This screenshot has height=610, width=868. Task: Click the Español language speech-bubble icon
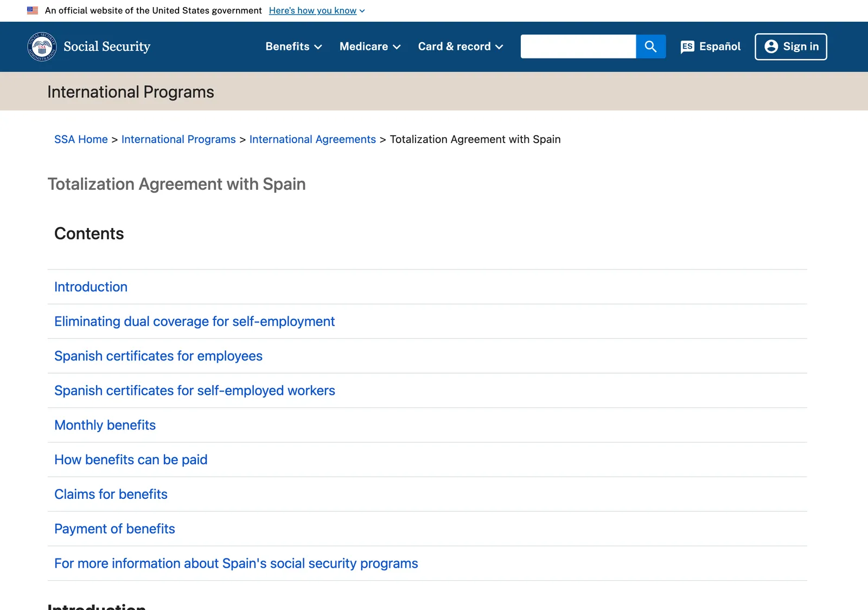[x=687, y=47]
